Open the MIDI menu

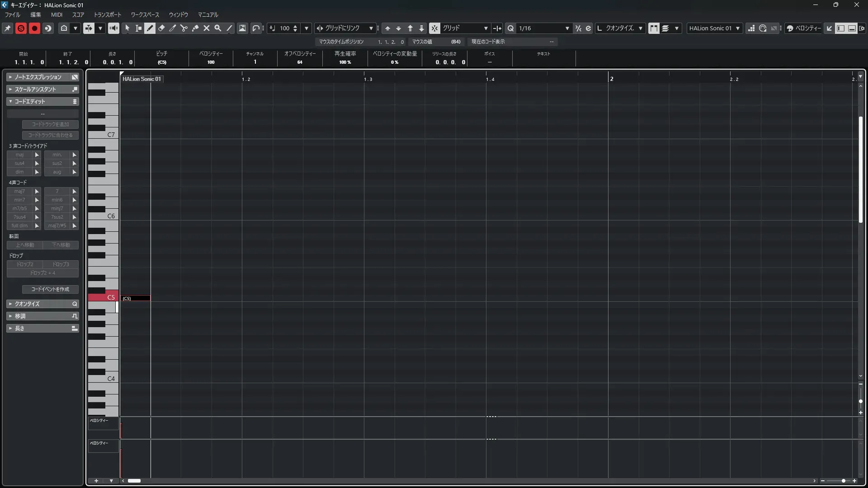click(x=57, y=14)
